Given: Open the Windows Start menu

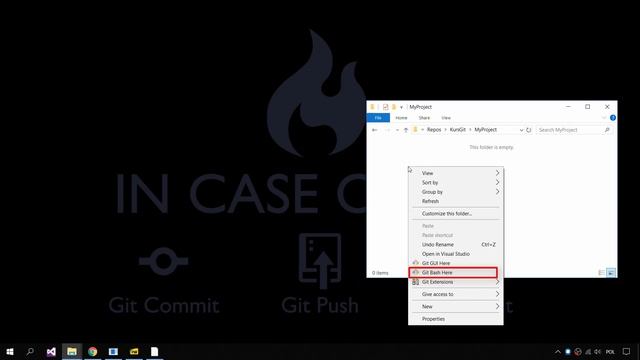Looking at the screenshot, I should point(10,351).
